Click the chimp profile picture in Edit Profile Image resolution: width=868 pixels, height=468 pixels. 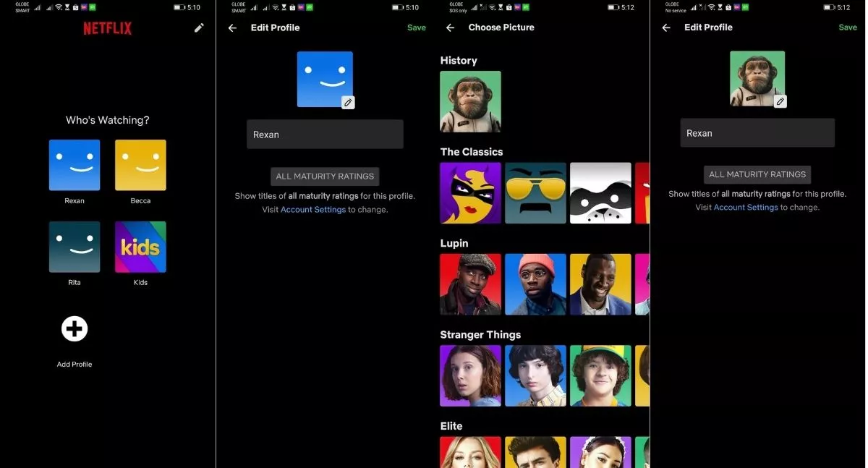point(757,79)
